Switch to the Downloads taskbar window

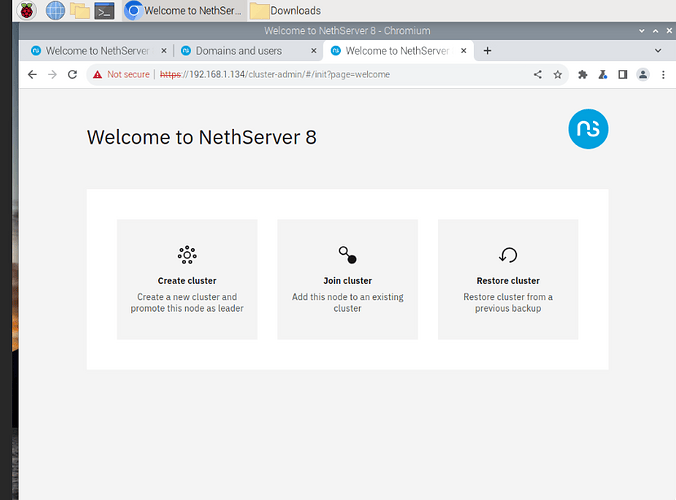[286, 11]
